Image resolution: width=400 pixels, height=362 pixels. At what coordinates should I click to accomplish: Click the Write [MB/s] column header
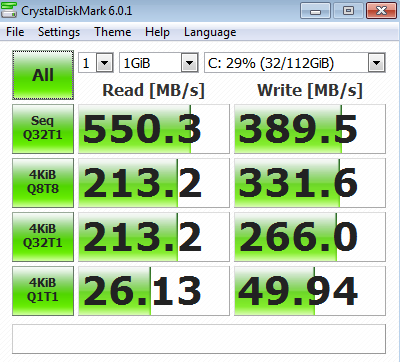(310, 90)
